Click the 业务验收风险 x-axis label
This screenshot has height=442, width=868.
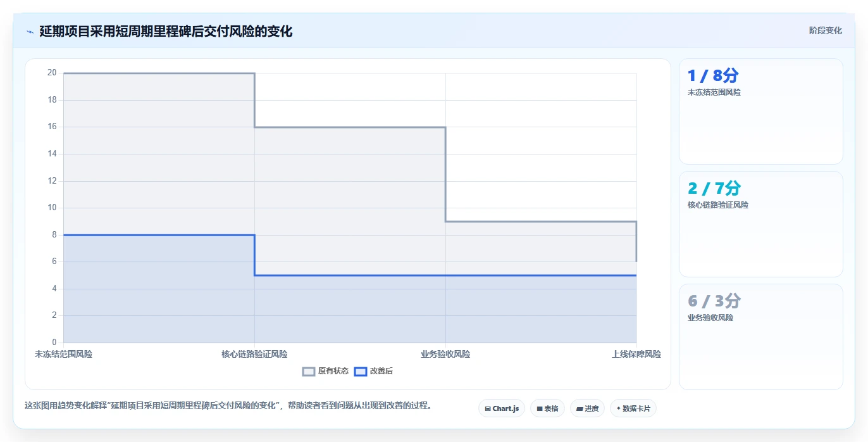445,354
